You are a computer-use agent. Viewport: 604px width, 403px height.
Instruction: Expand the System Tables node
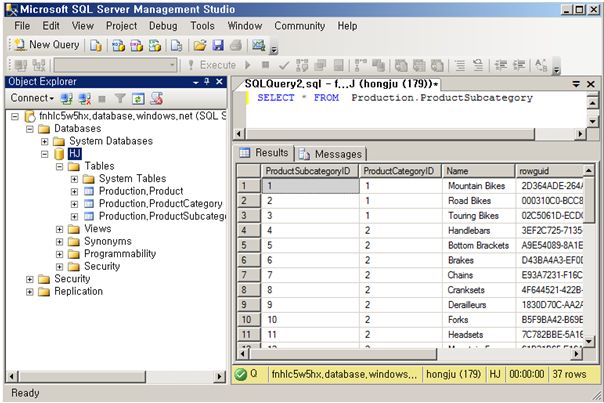pos(74,179)
